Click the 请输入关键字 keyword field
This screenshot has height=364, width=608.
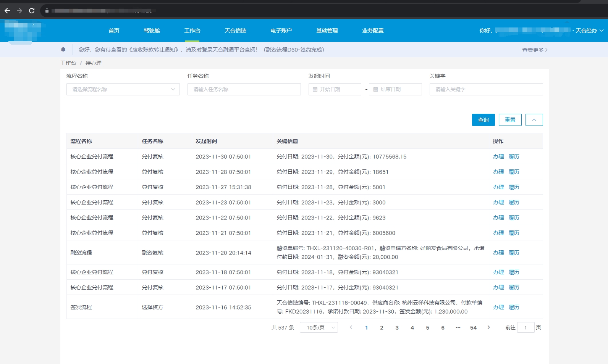click(486, 89)
